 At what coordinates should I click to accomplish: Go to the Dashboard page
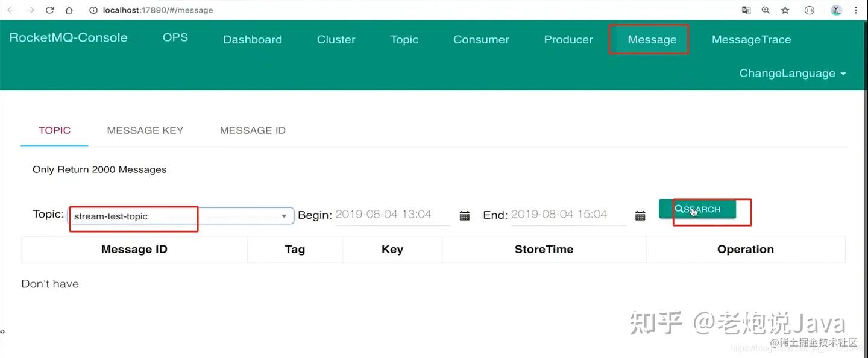(x=253, y=40)
